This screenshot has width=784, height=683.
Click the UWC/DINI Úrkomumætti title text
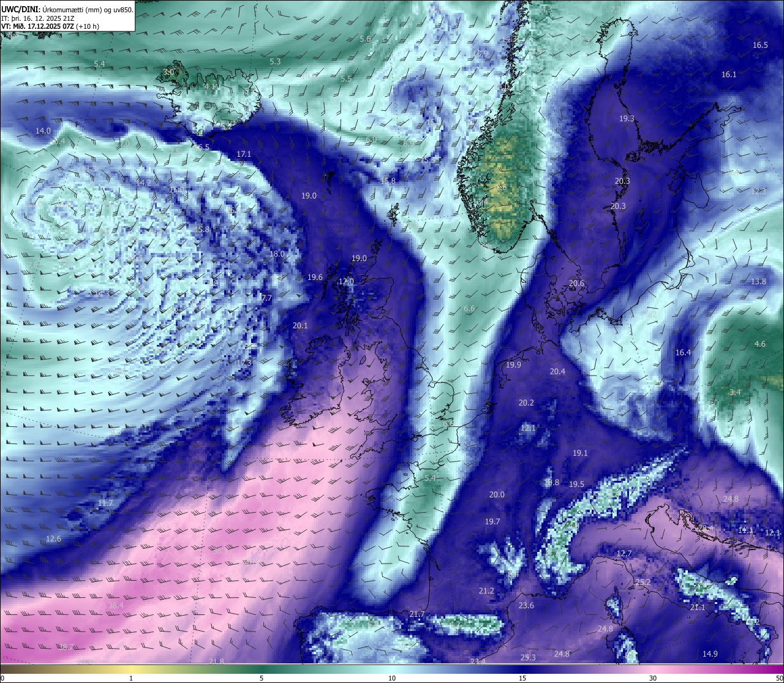click(x=67, y=9)
